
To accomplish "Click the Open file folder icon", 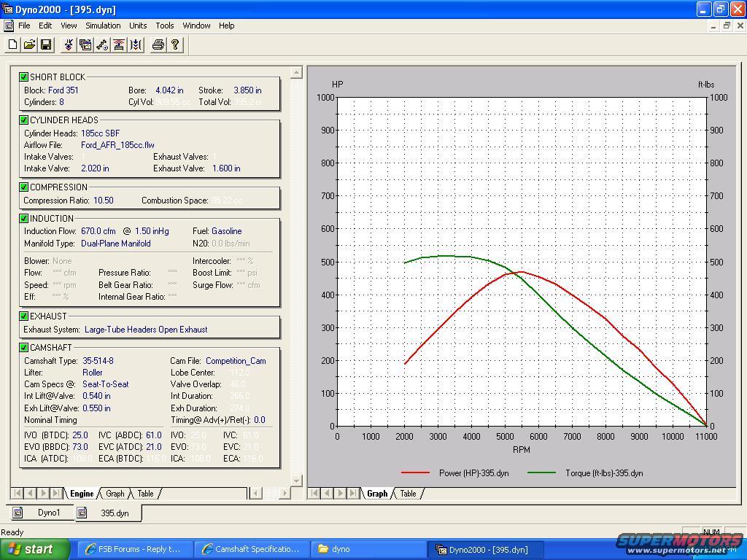I will tap(29, 45).
